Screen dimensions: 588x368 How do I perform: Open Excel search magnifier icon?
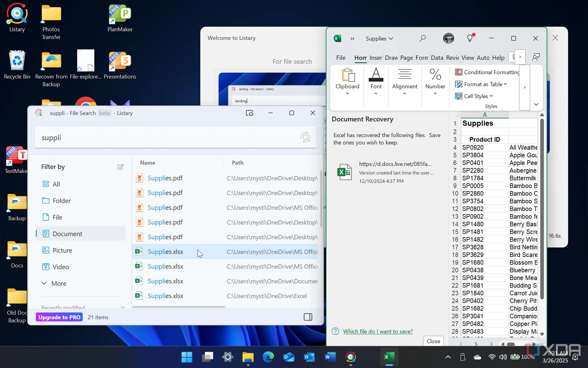coord(423,38)
